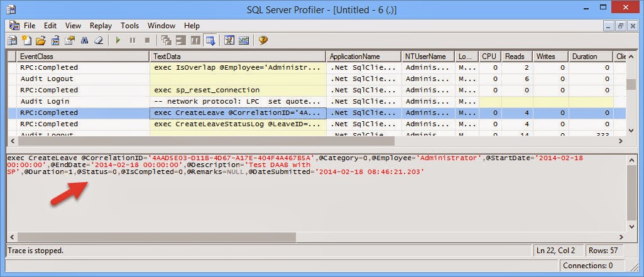The image size is (644, 277).
Task: Click the ApplicationName column header
Action: pos(364,57)
